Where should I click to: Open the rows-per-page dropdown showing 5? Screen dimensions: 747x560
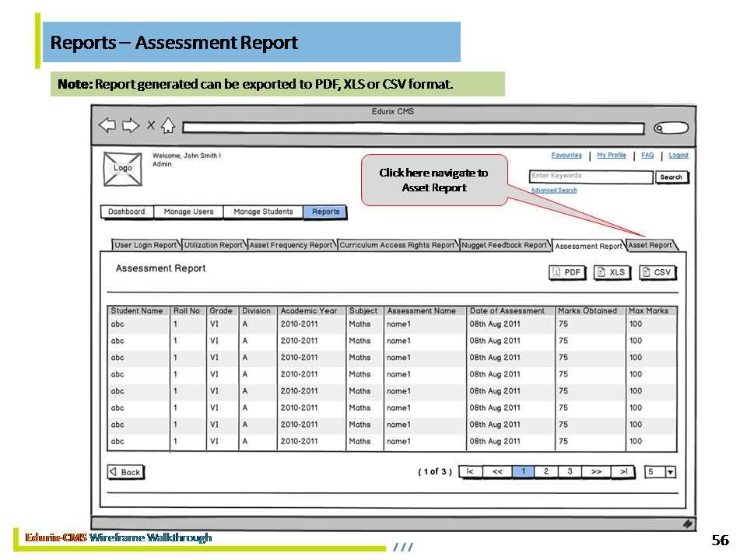coord(660,472)
